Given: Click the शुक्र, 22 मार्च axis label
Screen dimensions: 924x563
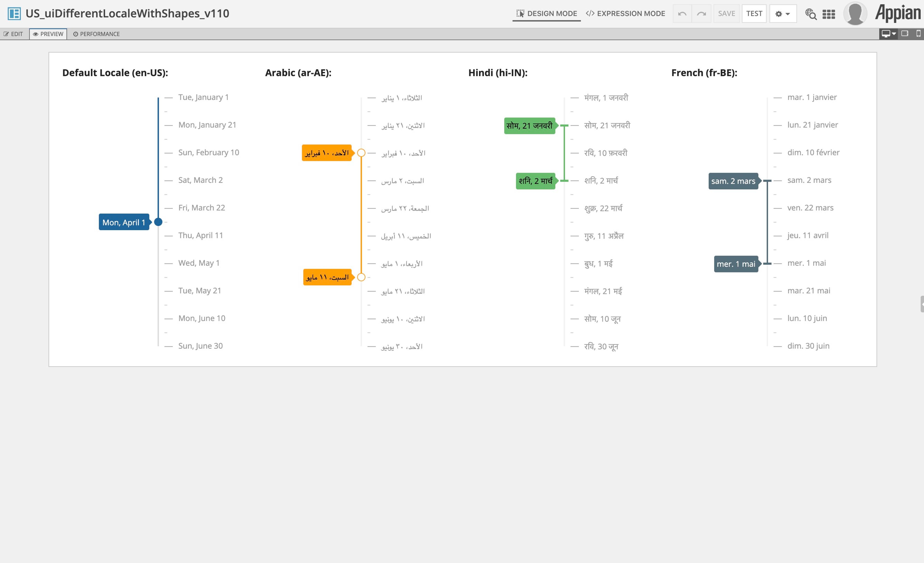Looking at the screenshot, I should [603, 208].
